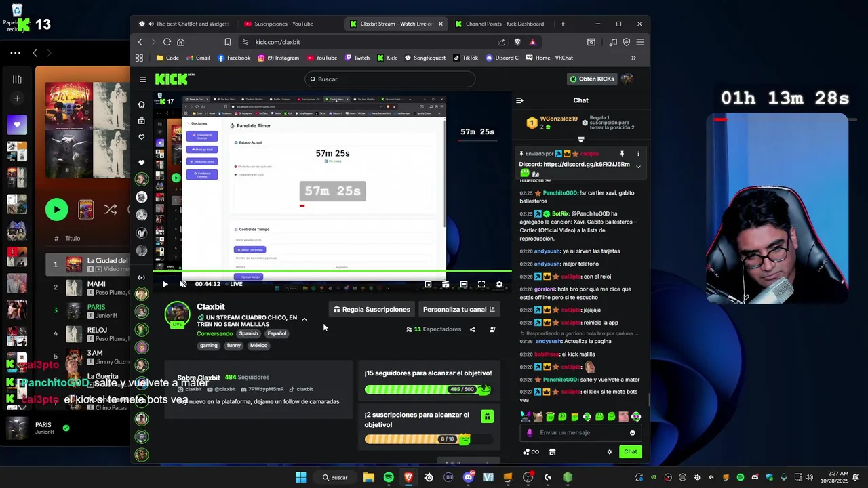The height and width of the screenshot is (488, 868).
Task: Expand the chat leaderboard chevron
Action: 580,140
